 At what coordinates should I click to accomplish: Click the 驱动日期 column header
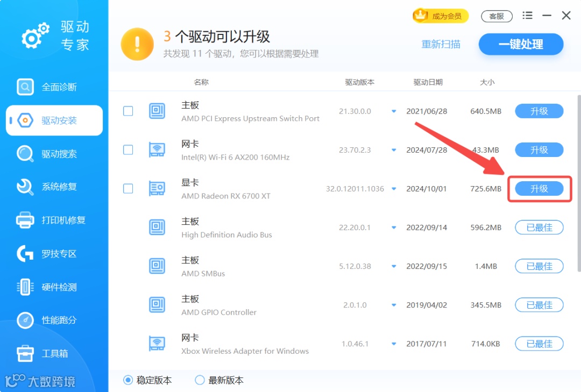[428, 82]
